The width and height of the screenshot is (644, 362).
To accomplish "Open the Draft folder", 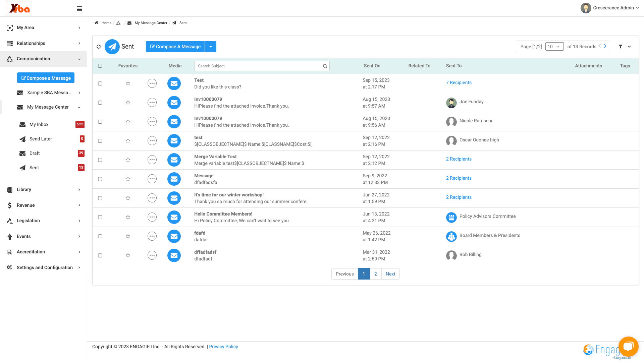I will point(35,153).
